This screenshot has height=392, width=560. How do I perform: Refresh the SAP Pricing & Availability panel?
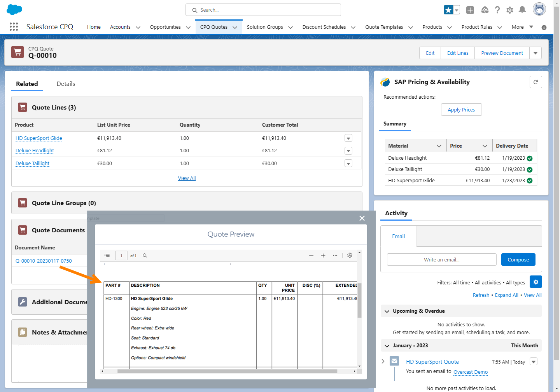click(536, 82)
